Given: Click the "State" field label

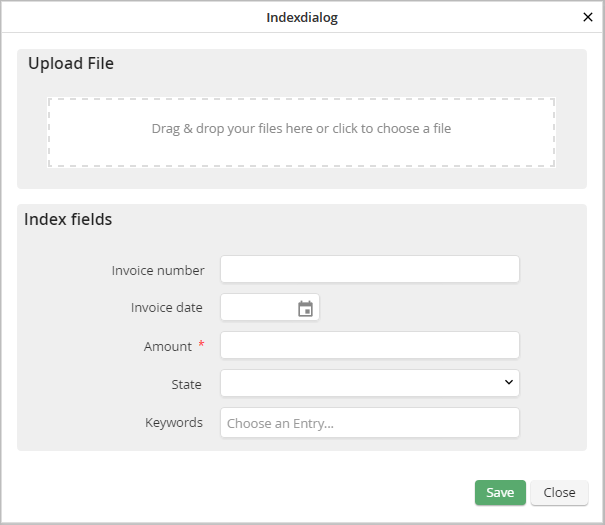Looking at the screenshot, I should [186, 384].
